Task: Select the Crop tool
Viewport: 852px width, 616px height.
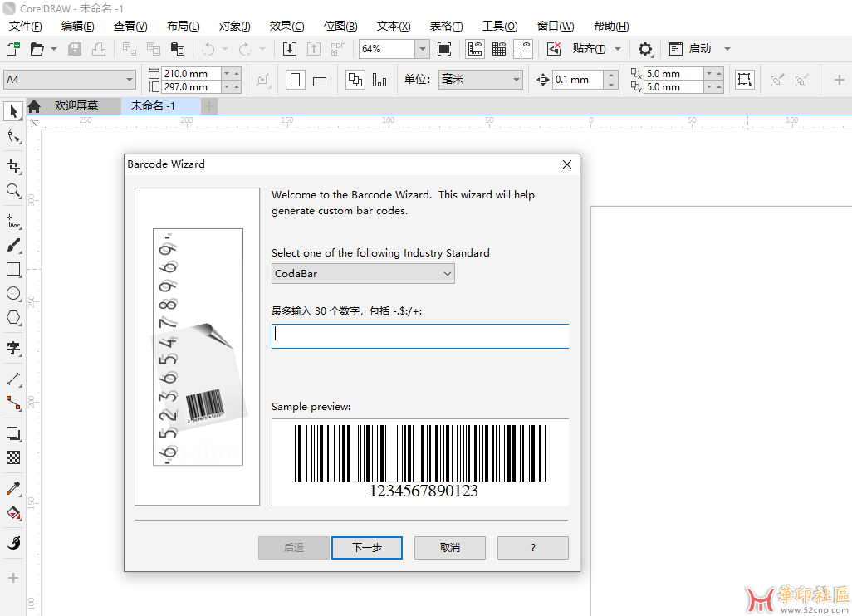Action: pos(13,166)
